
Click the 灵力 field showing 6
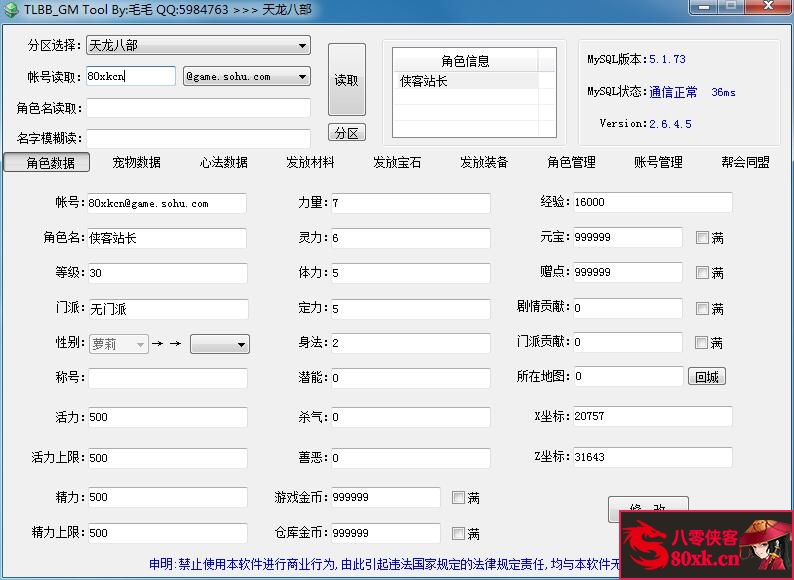pos(411,238)
